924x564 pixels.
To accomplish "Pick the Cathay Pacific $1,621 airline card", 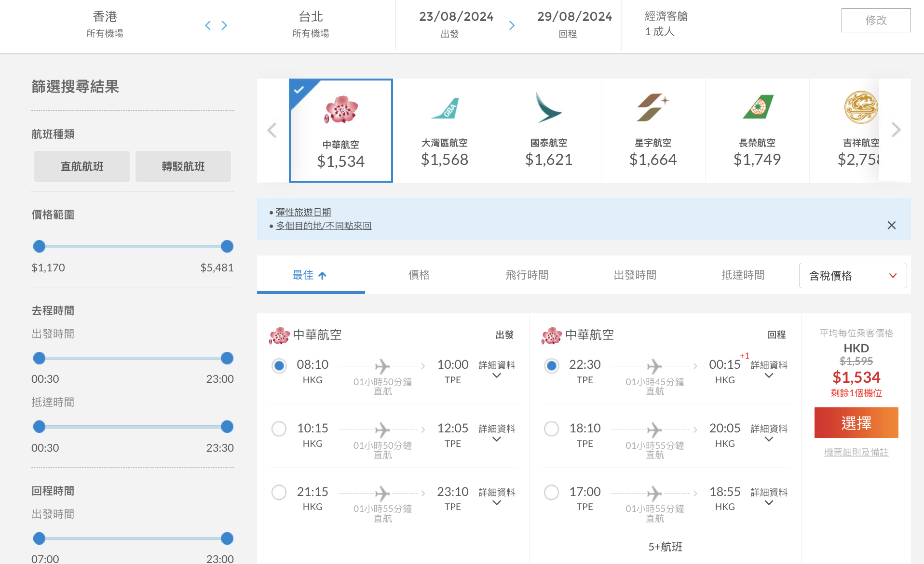I will point(549,131).
